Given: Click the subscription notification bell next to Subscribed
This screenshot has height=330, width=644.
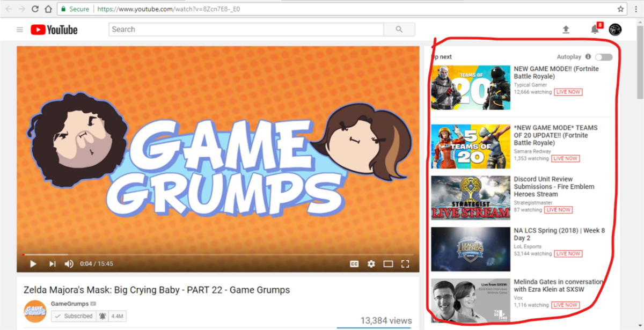Looking at the screenshot, I should pyautogui.click(x=102, y=316).
